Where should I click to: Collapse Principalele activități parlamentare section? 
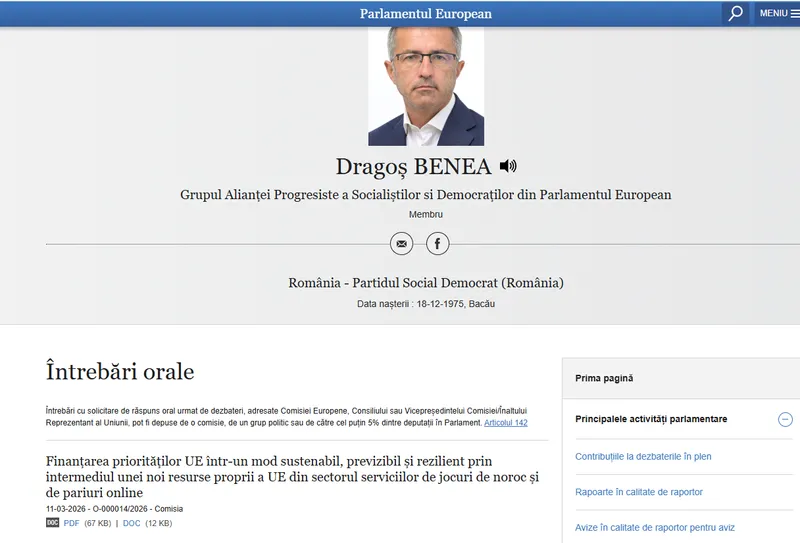pyautogui.click(x=785, y=419)
